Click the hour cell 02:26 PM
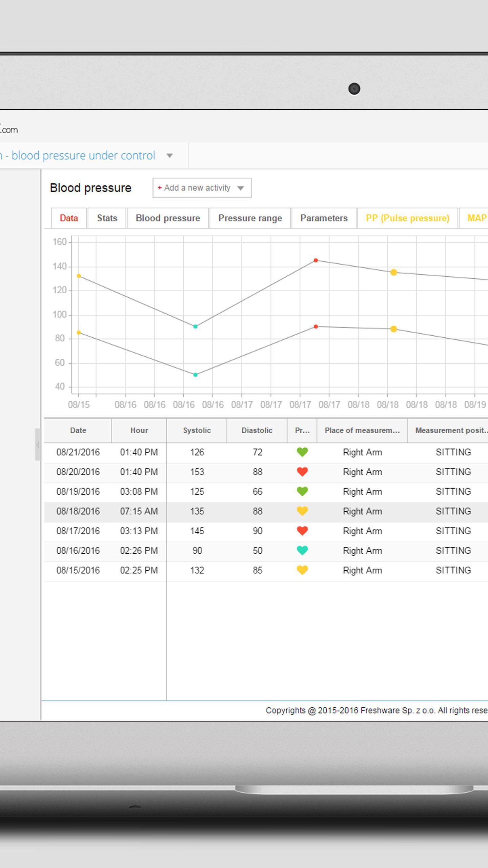Screen dimensions: 488x868 [139, 551]
